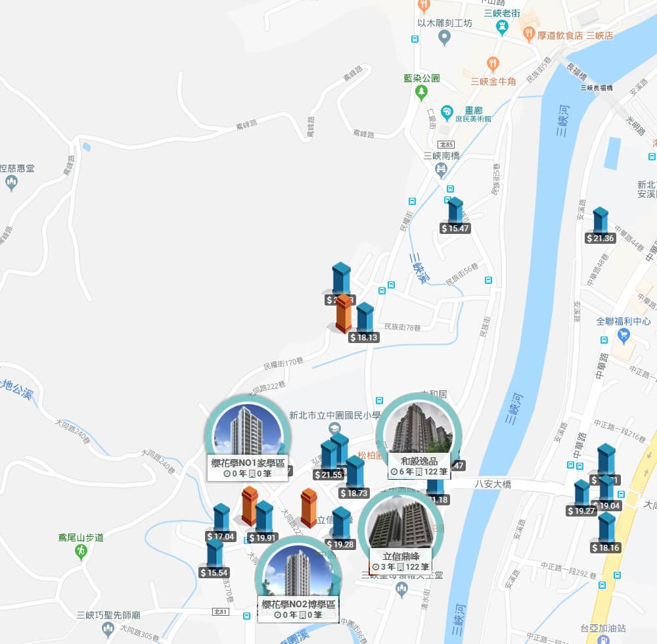Select the $15.54 property marker
Image resolution: width=657 pixels, height=644 pixels.
pyautogui.click(x=214, y=559)
